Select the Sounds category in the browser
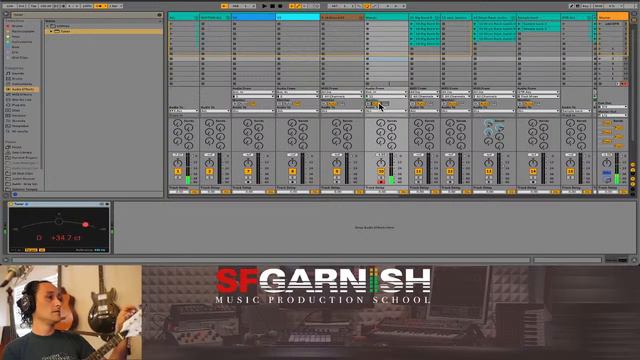Screen dimensions: 640x360 click(x=18, y=73)
